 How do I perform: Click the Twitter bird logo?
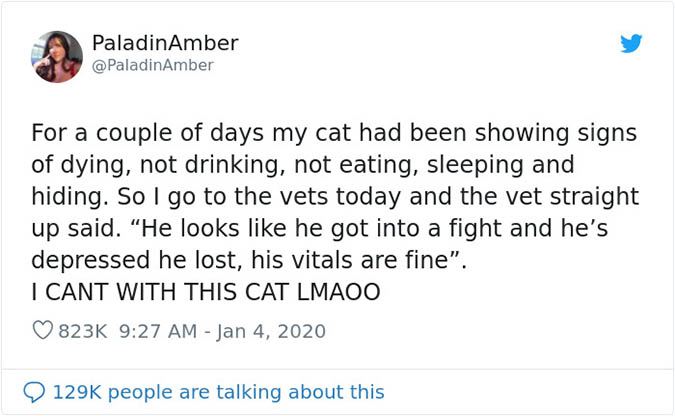631,44
